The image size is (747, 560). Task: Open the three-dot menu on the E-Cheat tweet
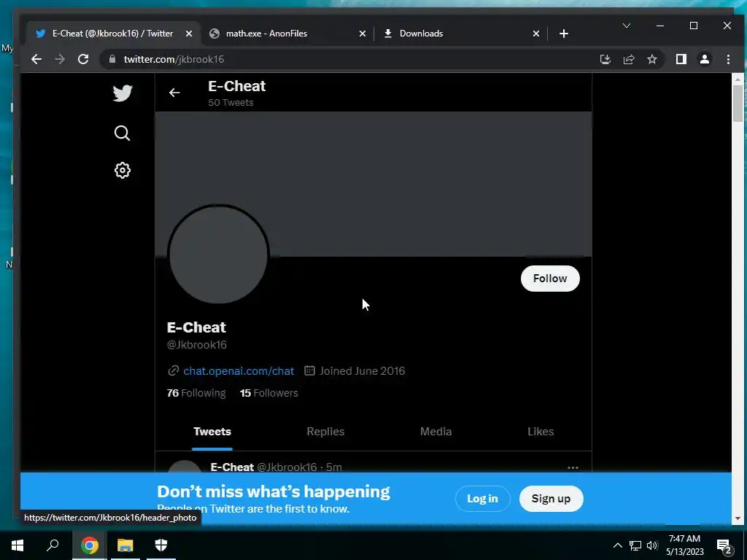pyautogui.click(x=573, y=467)
